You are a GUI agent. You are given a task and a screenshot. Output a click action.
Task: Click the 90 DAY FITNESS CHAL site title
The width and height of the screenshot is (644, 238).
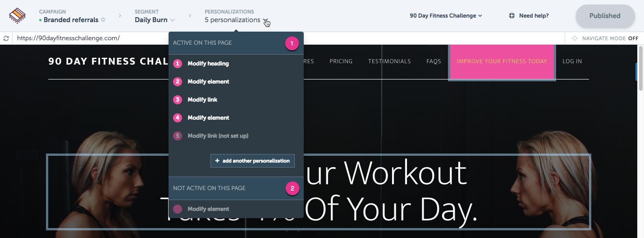click(109, 61)
